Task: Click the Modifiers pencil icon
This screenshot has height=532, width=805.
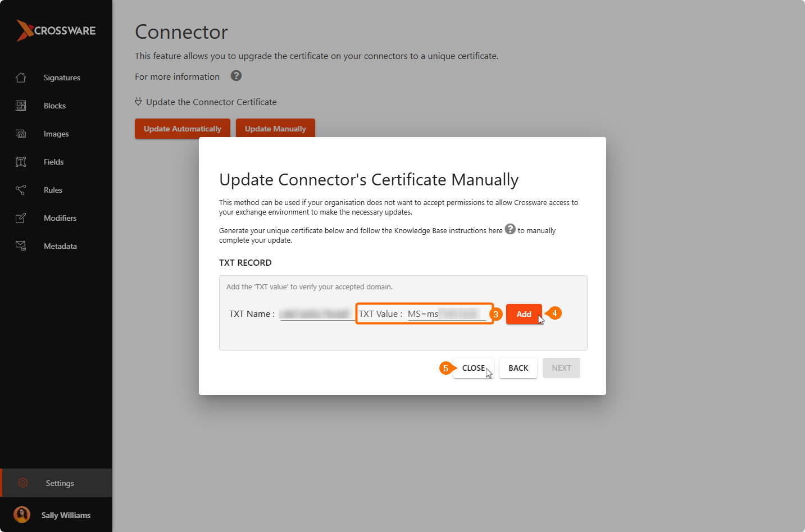Action: point(21,218)
